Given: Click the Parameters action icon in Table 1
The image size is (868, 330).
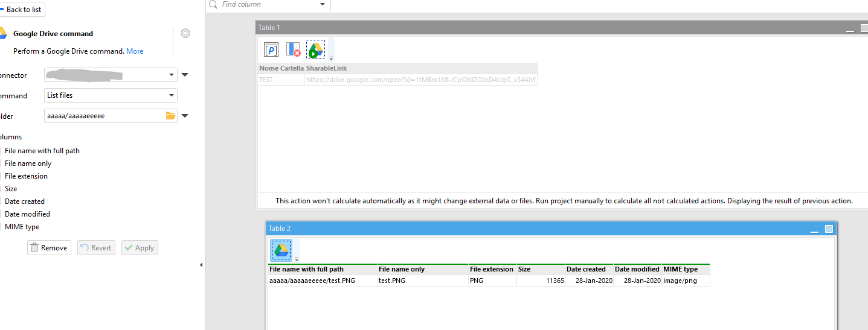Looking at the screenshot, I should click(271, 49).
